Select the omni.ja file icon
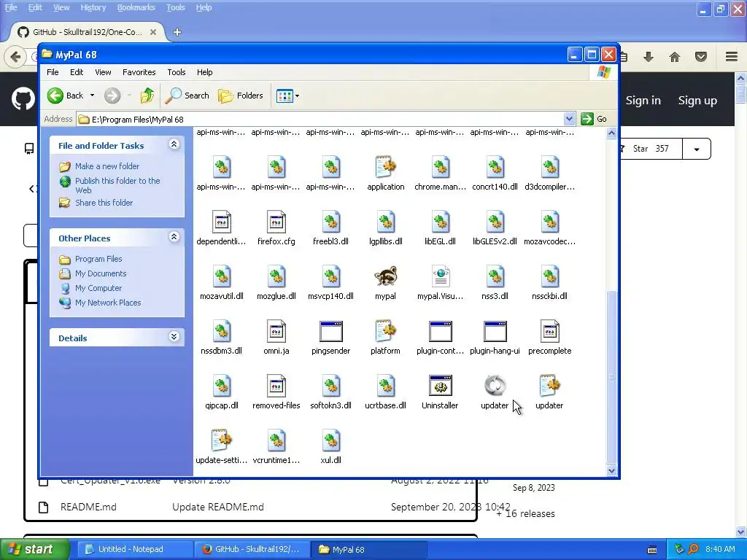Viewport: 747px width, 560px height. coord(276,332)
